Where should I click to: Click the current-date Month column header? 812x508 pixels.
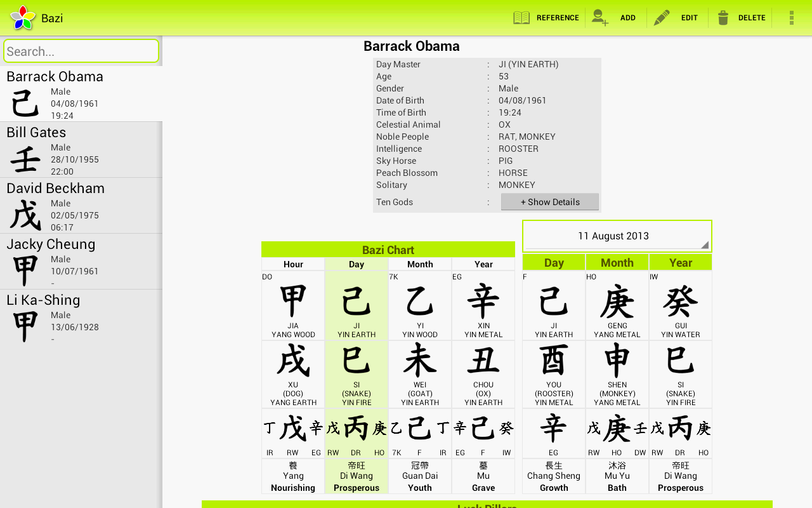tap(617, 262)
